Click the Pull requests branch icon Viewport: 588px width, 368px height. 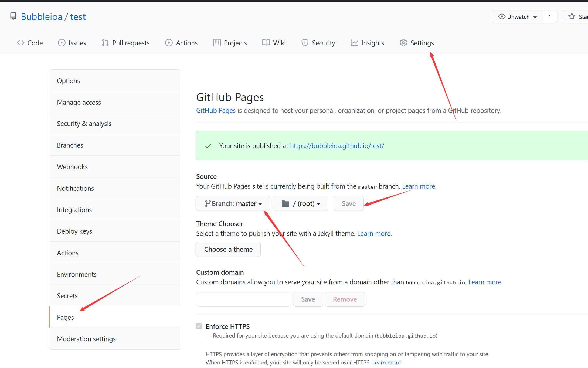tap(105, 43)
